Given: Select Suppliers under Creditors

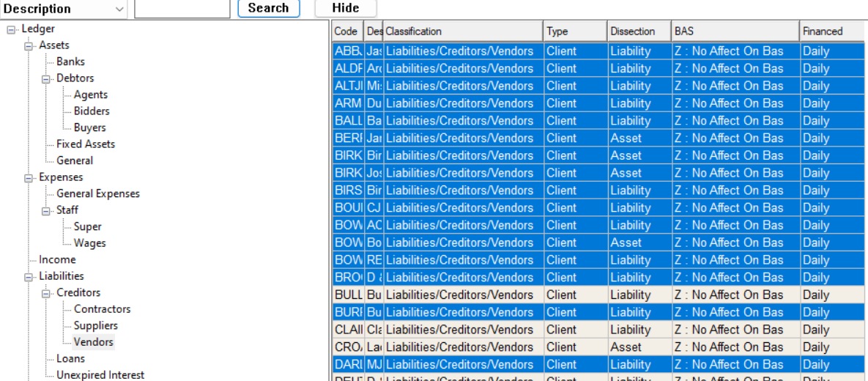Looking at the screenshot, I should [96, 325].
